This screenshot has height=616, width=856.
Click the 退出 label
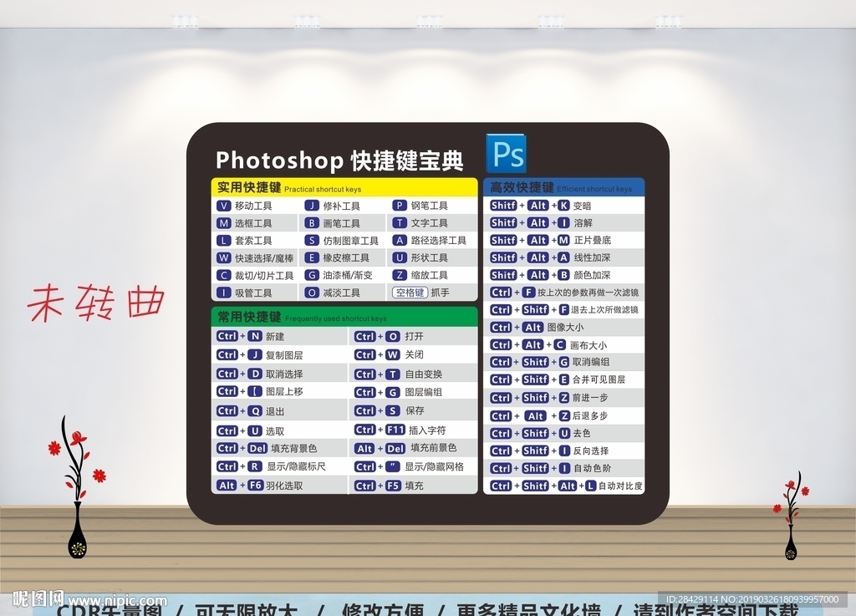pyautogui.click(x=275, y=411)
